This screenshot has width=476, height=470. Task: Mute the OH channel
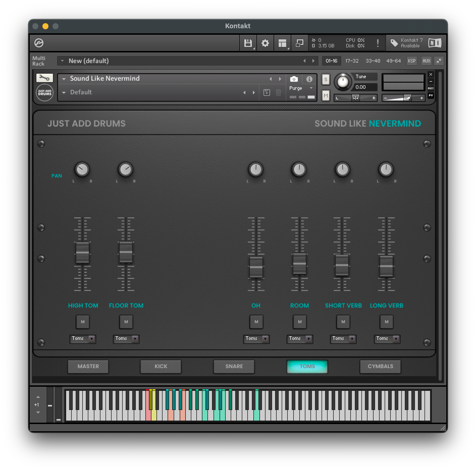click(256, 322)
